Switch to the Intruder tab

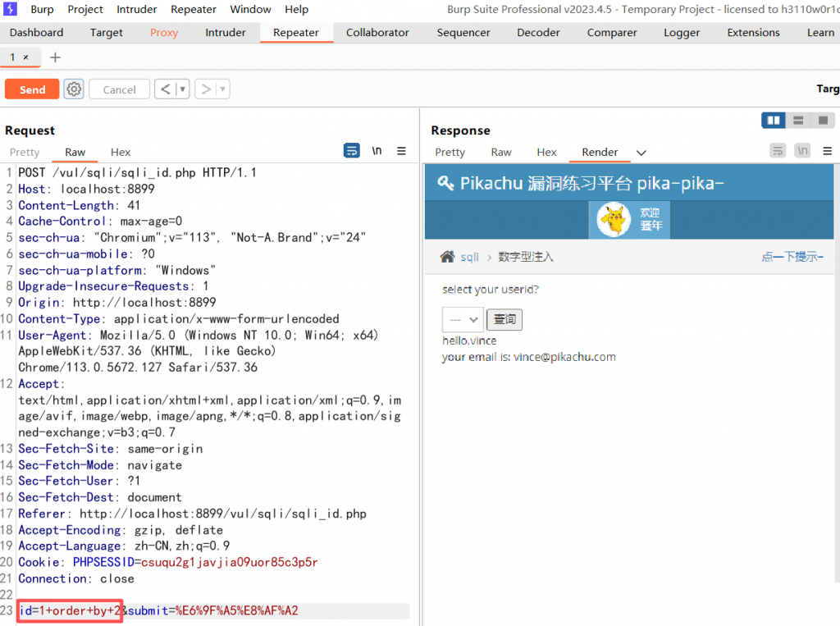tap(225, 32)
